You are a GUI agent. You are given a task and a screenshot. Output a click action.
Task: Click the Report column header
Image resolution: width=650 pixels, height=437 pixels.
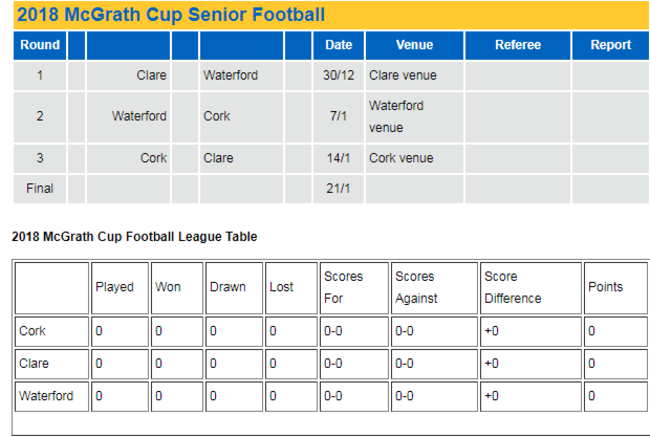pos(610,45)
